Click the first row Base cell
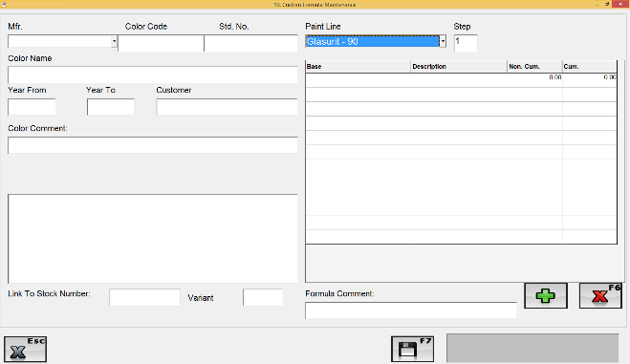Image resolution: width=630 pixels, height=364 pixels. coord(358,80)
